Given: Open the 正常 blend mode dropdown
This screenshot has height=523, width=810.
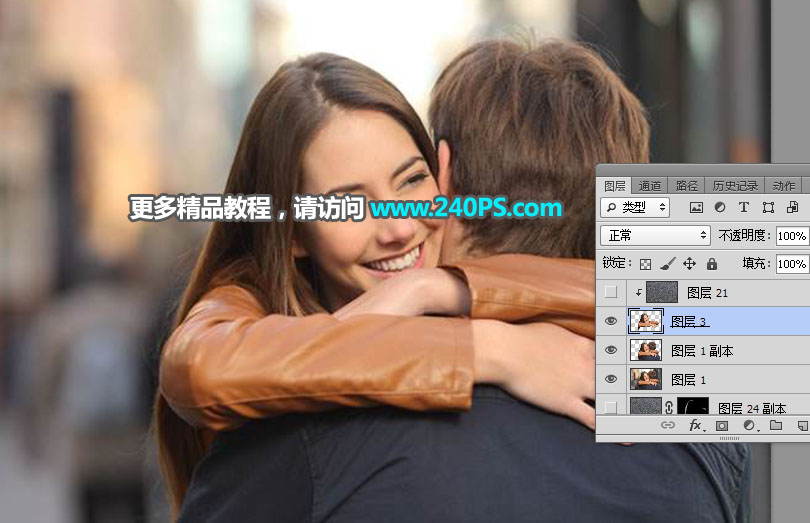Looking at the screenshot, I should click(x=655, y=236).
